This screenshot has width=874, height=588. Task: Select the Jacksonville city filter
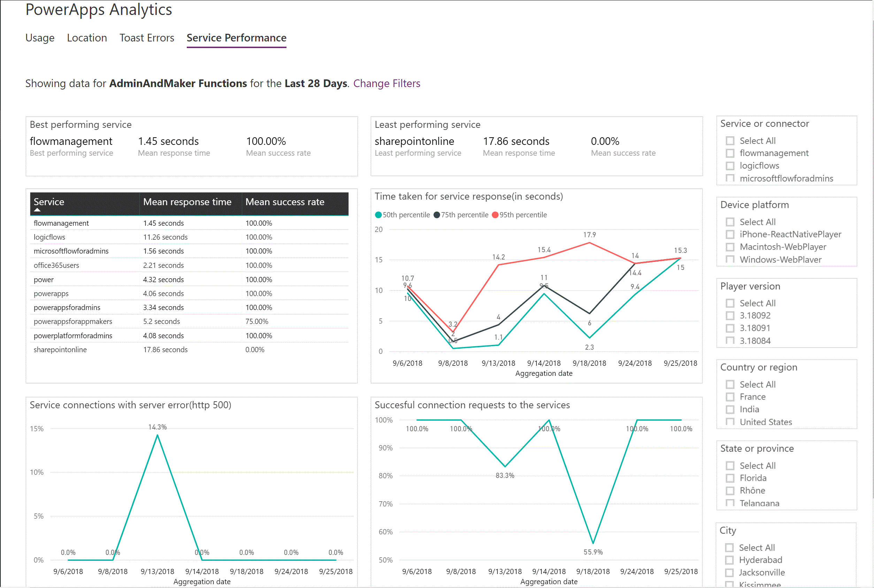click(729, 573)
